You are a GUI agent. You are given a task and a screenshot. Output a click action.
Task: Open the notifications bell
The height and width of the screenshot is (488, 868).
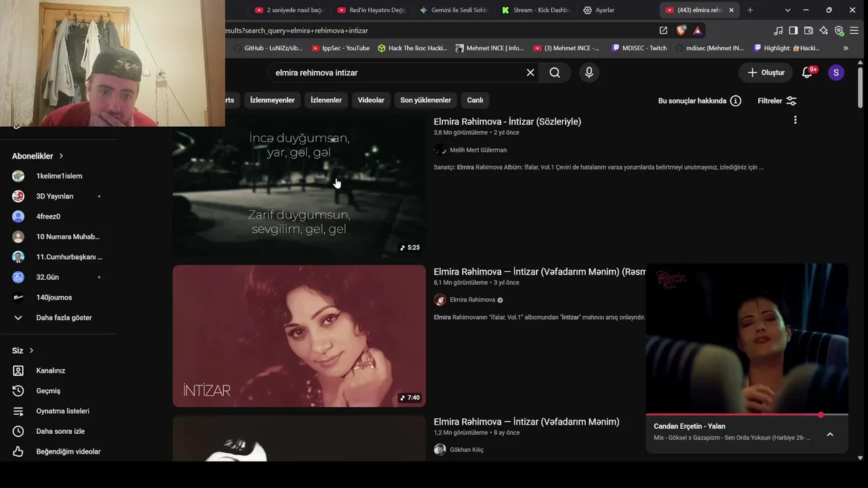(807, 73)
